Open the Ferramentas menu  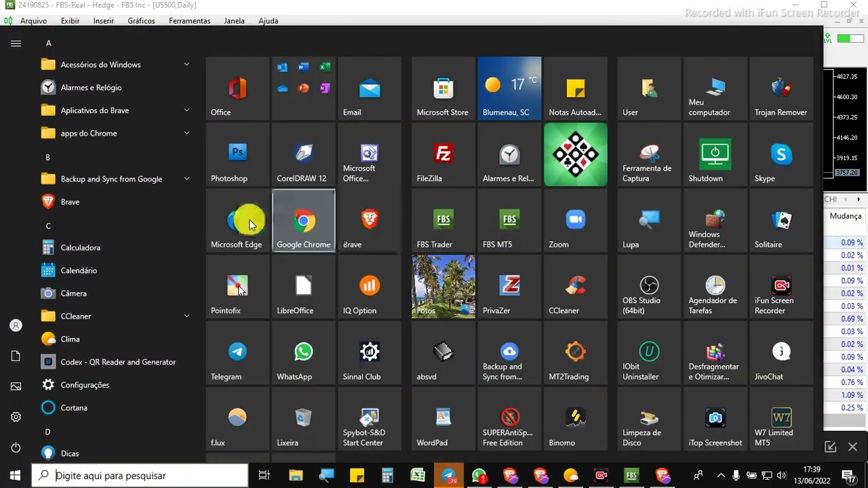coord(189,21)
